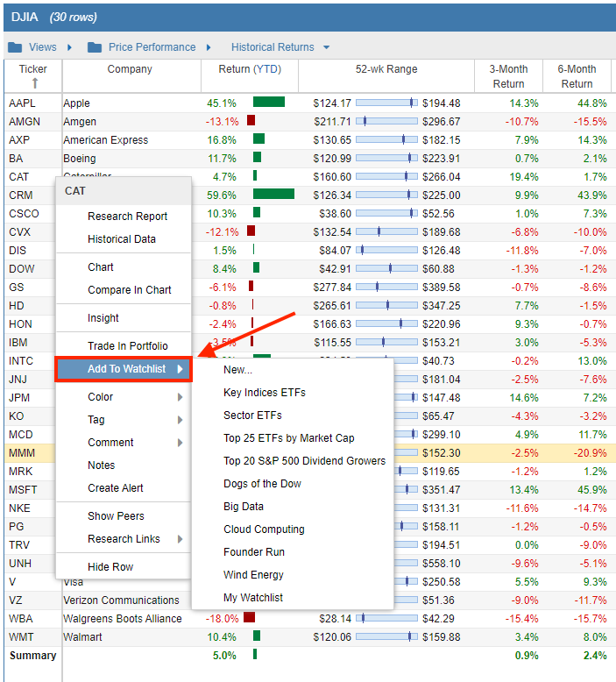Select Create Alert menu item
This screenshot has width=616, height=682.
click(x=115, y=488)
